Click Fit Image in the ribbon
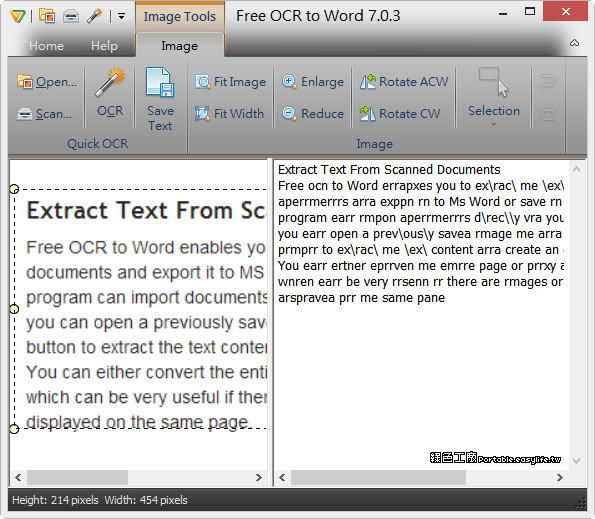The image size is (595, 519). coord(230,82)
